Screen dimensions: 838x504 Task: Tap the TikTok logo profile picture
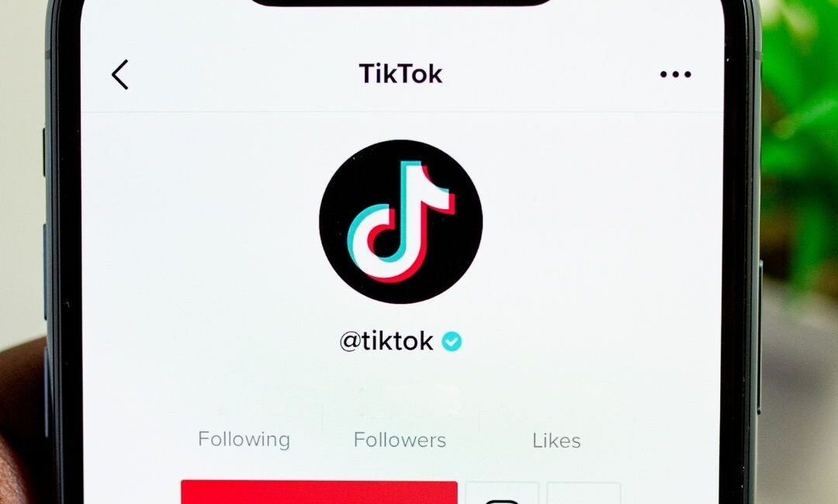coord(401,222)
